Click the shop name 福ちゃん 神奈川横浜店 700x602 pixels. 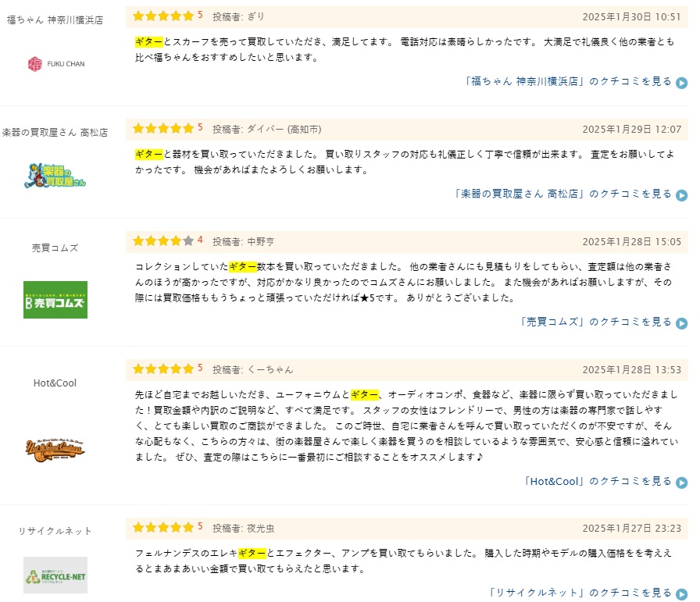tap(55, 20)
